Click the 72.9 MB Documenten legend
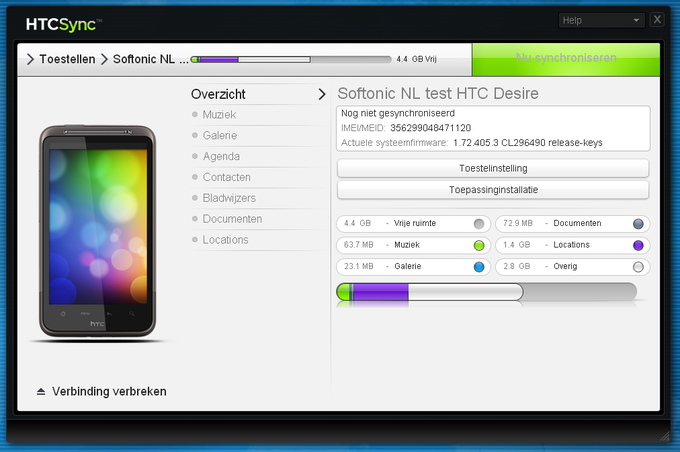Viewport: 680px width, 452px height. point(572,224)
